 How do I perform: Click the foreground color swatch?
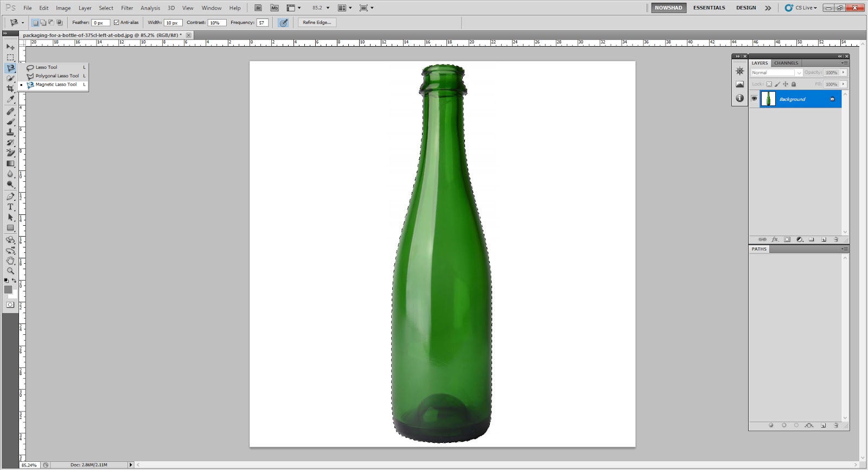[x=8, y=289]
